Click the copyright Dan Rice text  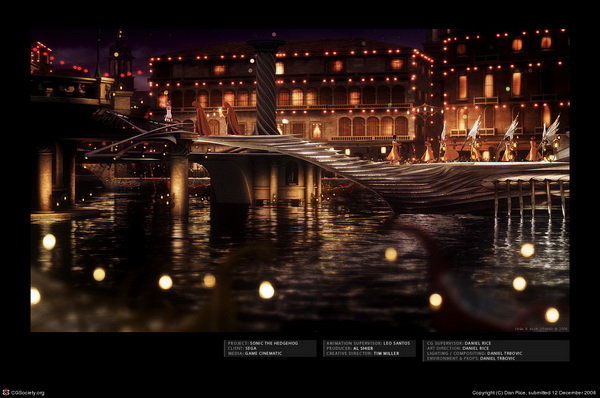534,393
